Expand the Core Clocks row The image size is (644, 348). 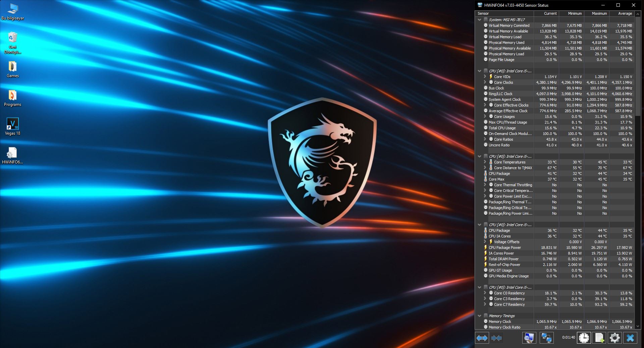pos(485,82)
